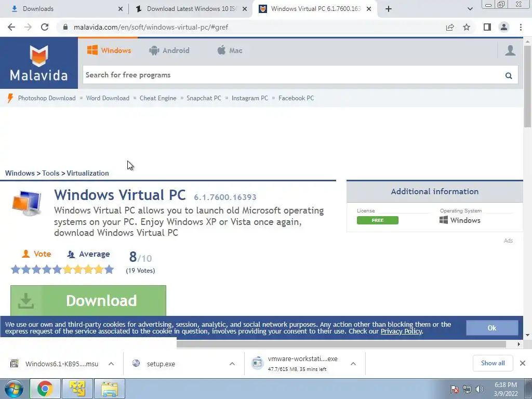The width and height of the screenshot is (532, 399).
Task: Click the Malavida user account icon
Action: point(510,50)
